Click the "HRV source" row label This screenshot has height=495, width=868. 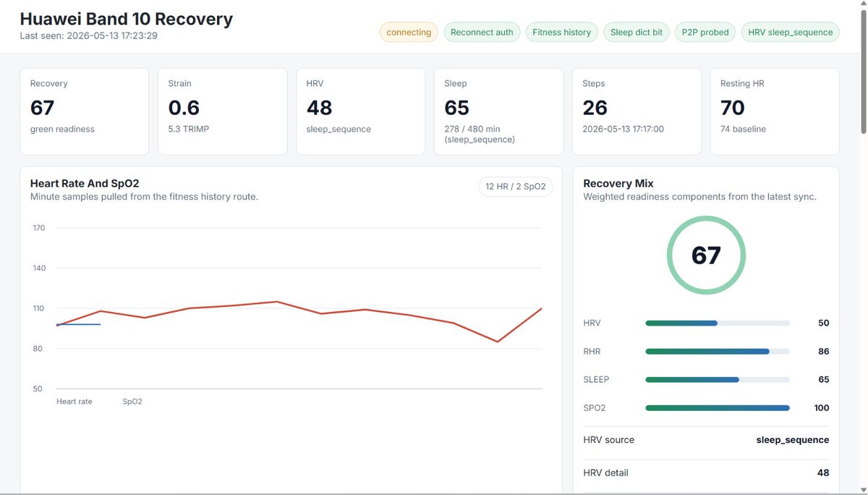pyautogui.click(x=608, y=440)
